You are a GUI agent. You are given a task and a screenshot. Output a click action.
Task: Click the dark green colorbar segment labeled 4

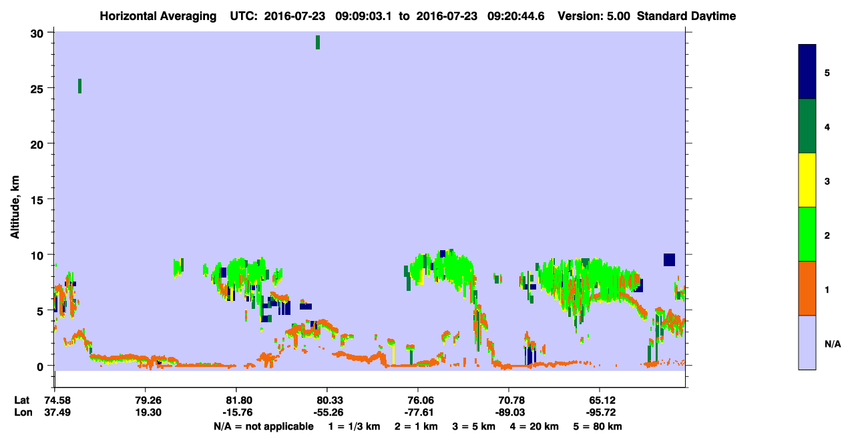807,126
